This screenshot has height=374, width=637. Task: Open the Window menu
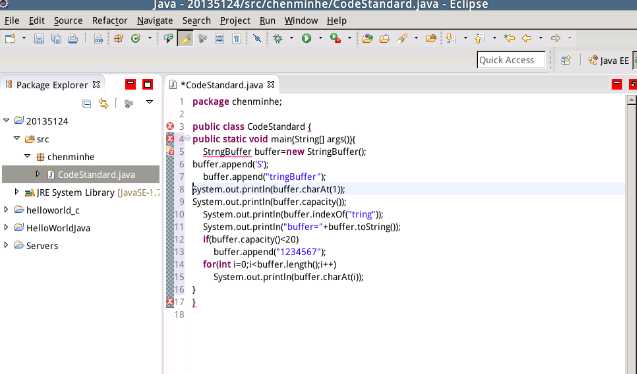[301, 21]
